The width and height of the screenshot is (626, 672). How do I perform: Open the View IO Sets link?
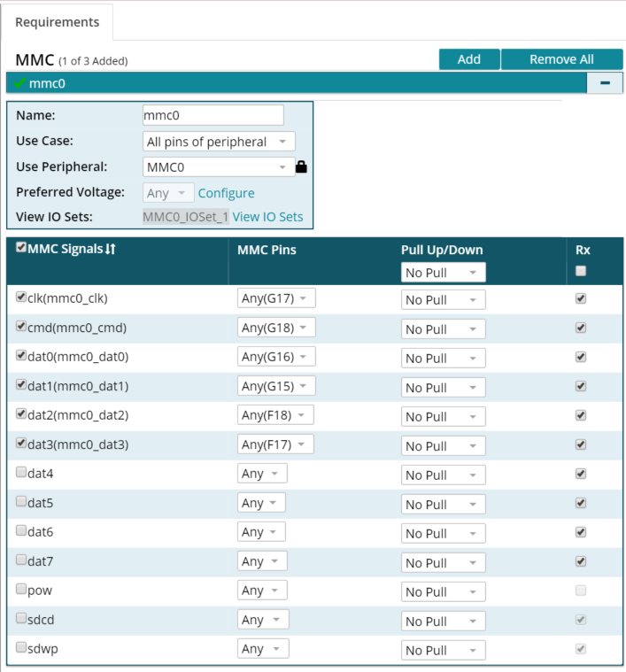[x=267, y=216]
